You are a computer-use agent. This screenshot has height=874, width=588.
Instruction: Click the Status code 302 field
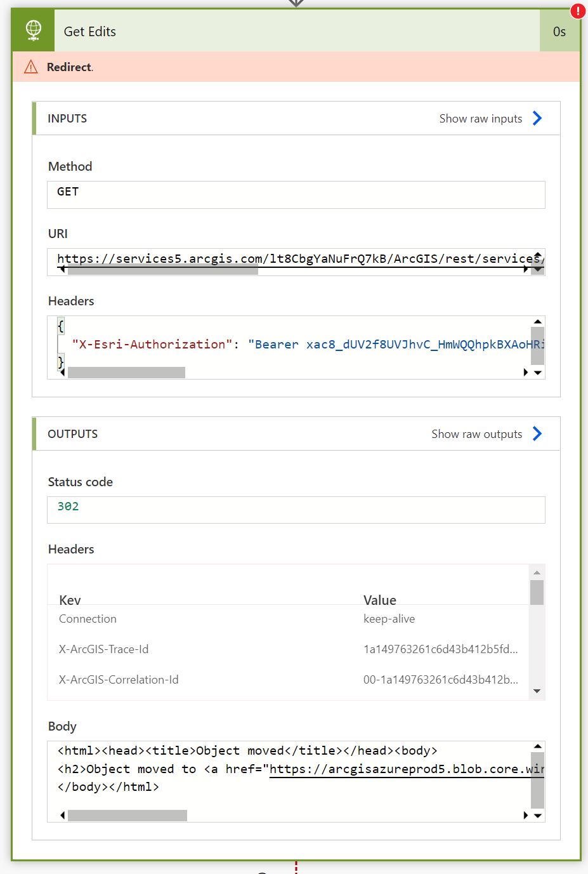click(x=296, y=509)
